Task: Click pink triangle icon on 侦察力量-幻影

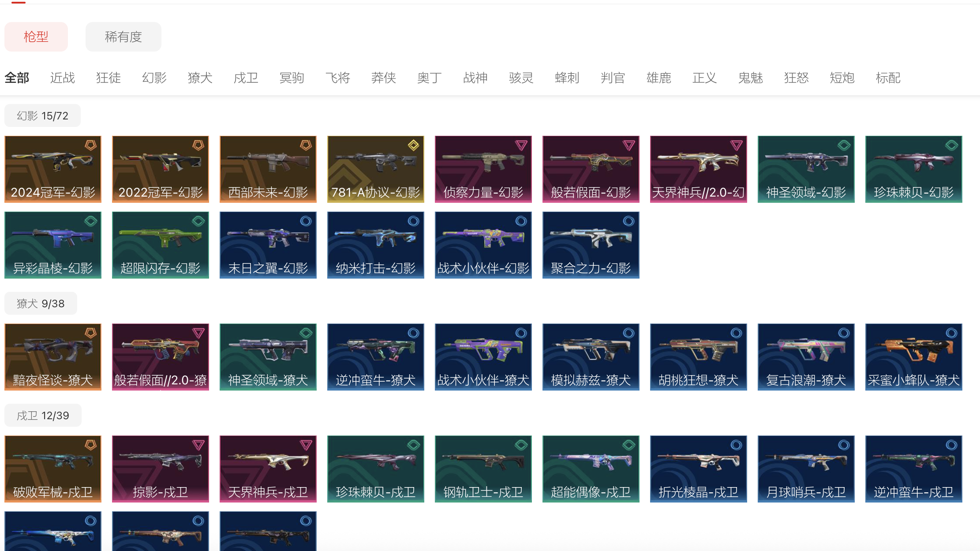Action: (521, 145)
